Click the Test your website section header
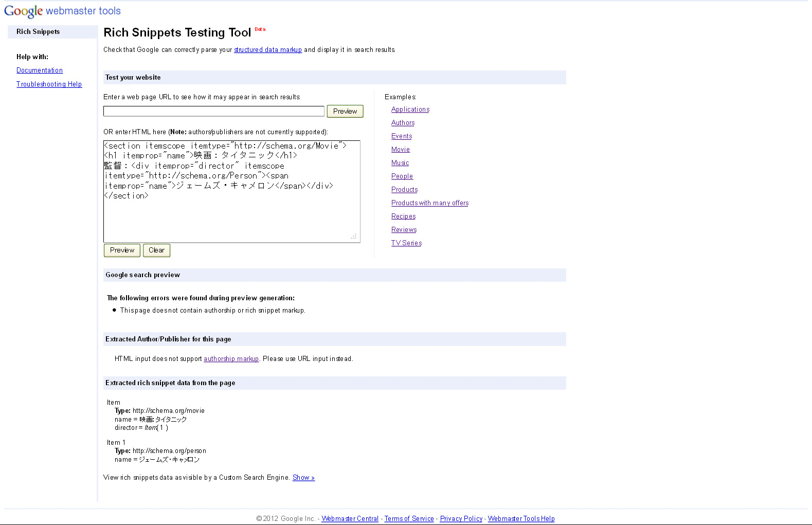The image size is (812, 525). tap(335, 77)
